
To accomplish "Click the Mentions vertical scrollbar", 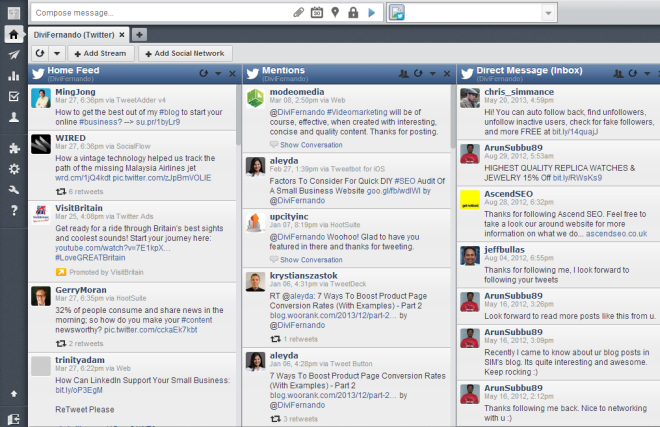I will (453, 115).
